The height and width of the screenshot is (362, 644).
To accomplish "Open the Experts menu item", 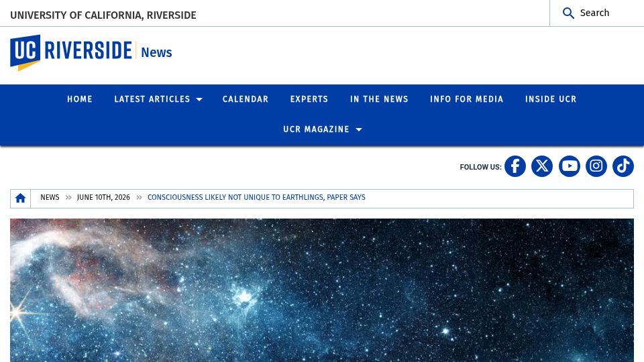I will click(x=309, y=99).
